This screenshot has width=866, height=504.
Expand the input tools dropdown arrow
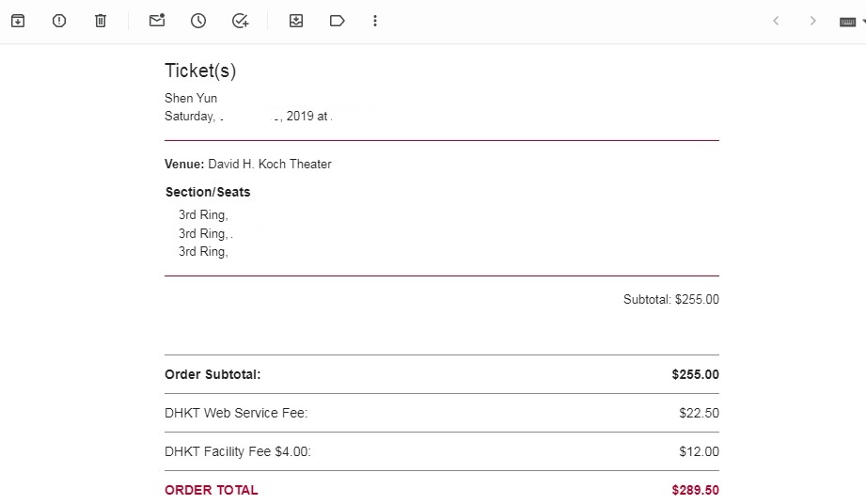(862, 21)
